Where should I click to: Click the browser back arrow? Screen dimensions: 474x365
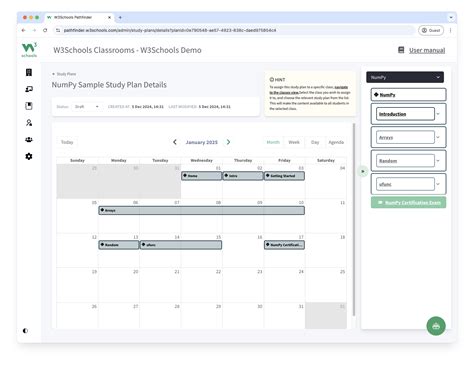(23, 30)
